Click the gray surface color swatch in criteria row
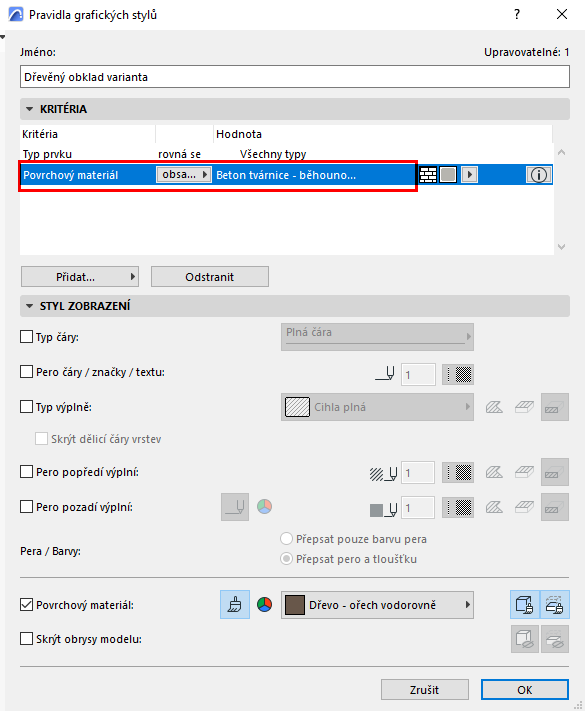Viewport: 585px width, 711px height. click(448, 175)
